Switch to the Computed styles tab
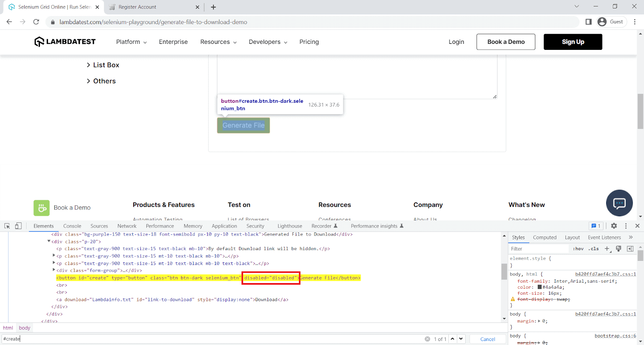Viewport: 644px width, 345px height. point(545,237)
